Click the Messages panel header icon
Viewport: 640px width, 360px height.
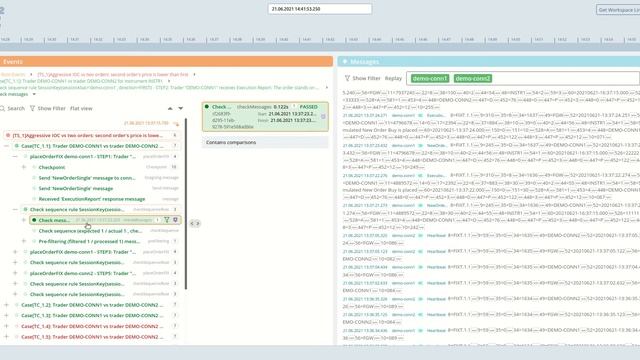point(345,62)
